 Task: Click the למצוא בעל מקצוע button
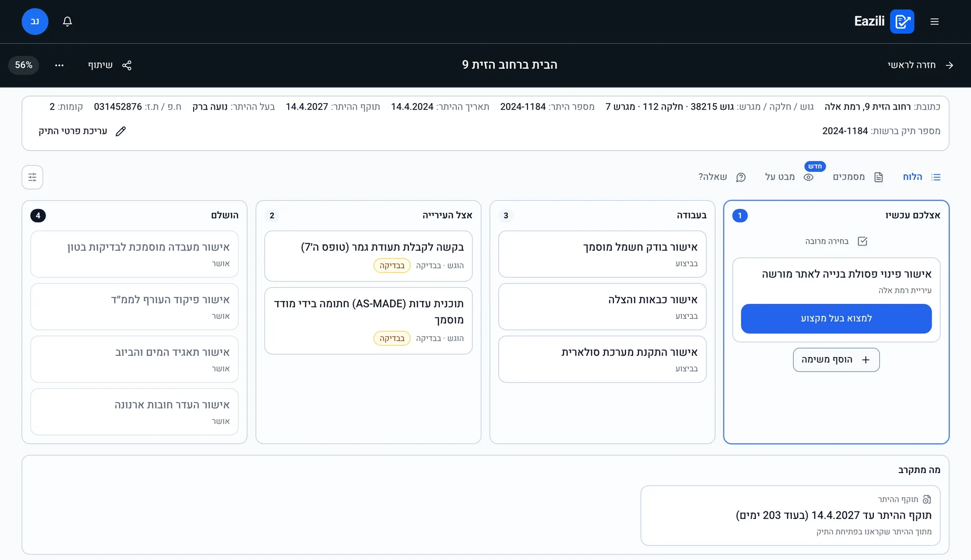pyautogui.click(x=836, y=318)
